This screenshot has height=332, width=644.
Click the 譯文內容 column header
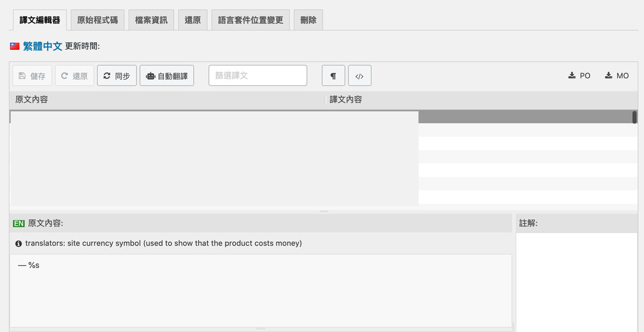tap(481, 100)
